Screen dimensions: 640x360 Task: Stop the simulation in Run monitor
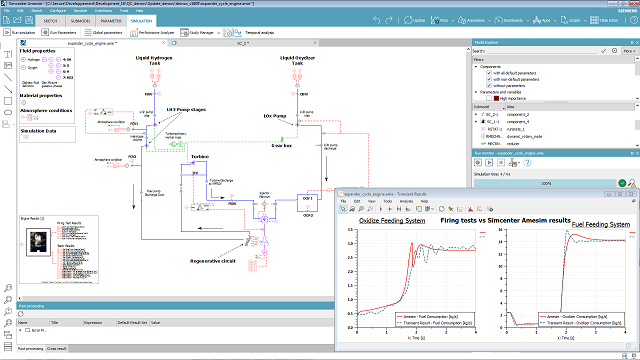(x=500, y=162)
